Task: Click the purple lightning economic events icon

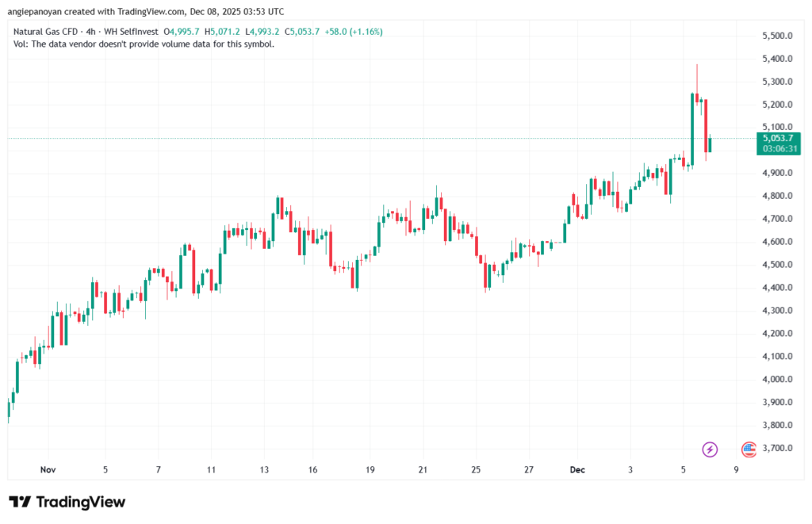Action: coord(708,450)
